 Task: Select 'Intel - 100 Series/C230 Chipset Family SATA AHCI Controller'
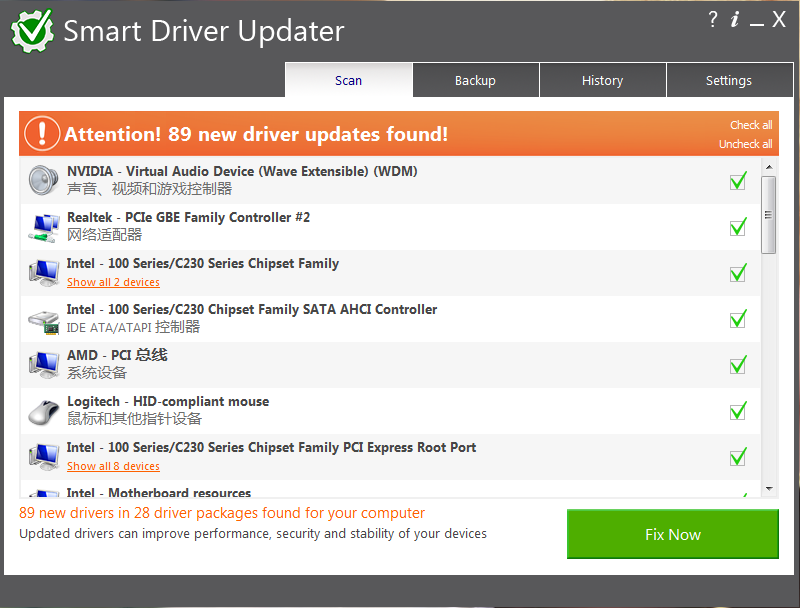252,310
